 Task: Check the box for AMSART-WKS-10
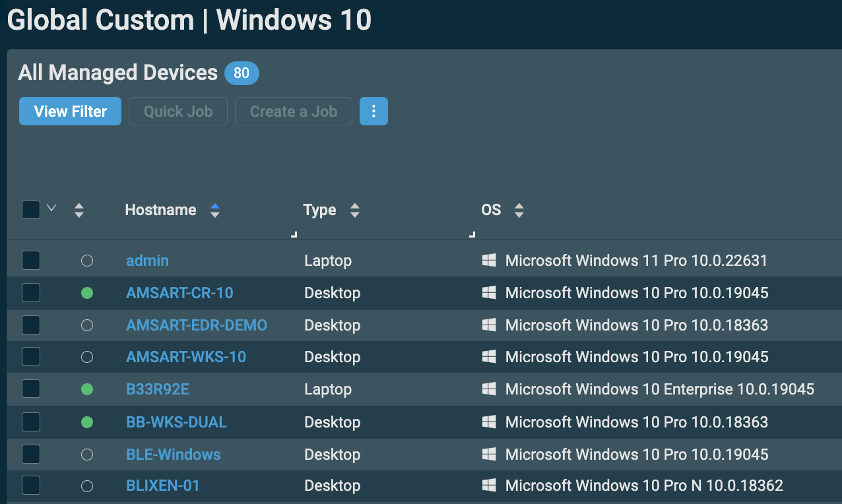coord(31,357)
